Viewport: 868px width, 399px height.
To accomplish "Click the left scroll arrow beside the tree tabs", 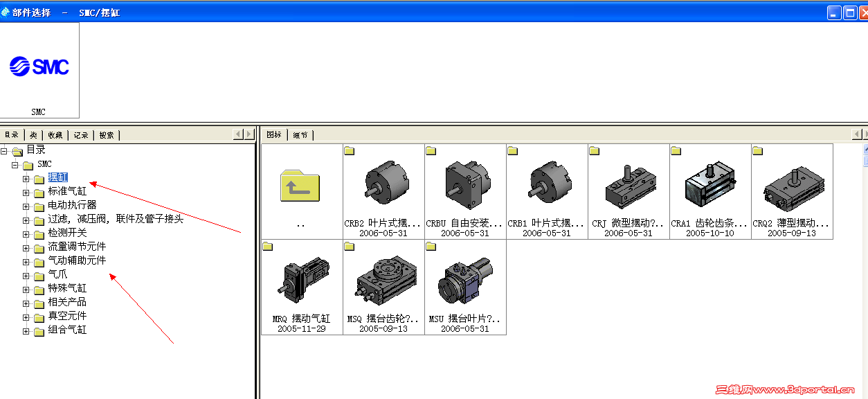I will point(237,134).
